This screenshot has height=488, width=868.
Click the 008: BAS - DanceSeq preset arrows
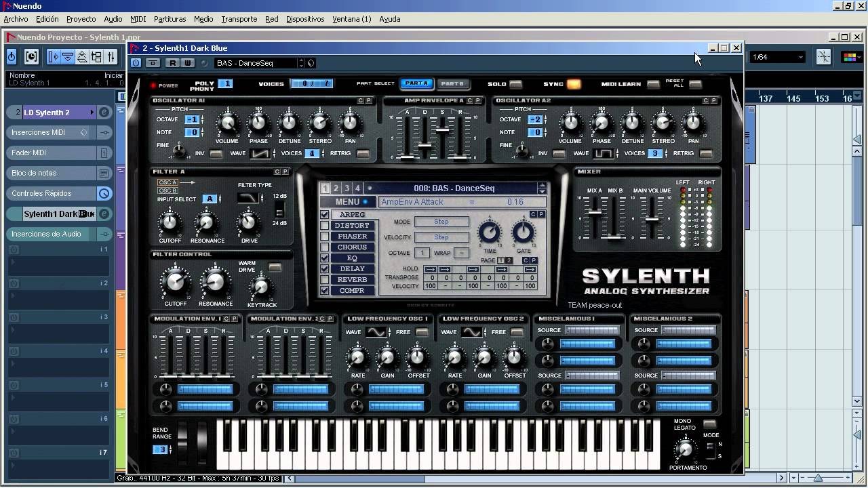tap(542, 188)
